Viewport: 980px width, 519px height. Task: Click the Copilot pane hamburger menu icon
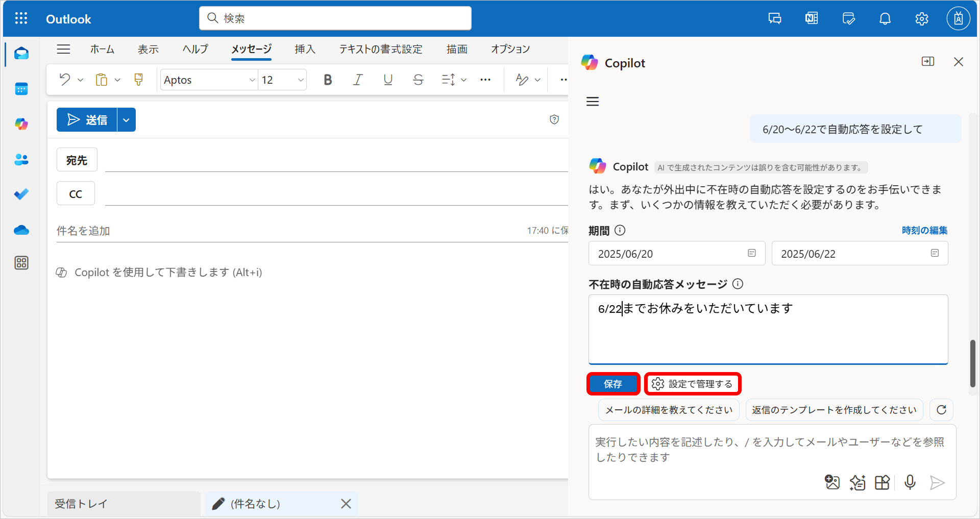click(x=593, y=102)
